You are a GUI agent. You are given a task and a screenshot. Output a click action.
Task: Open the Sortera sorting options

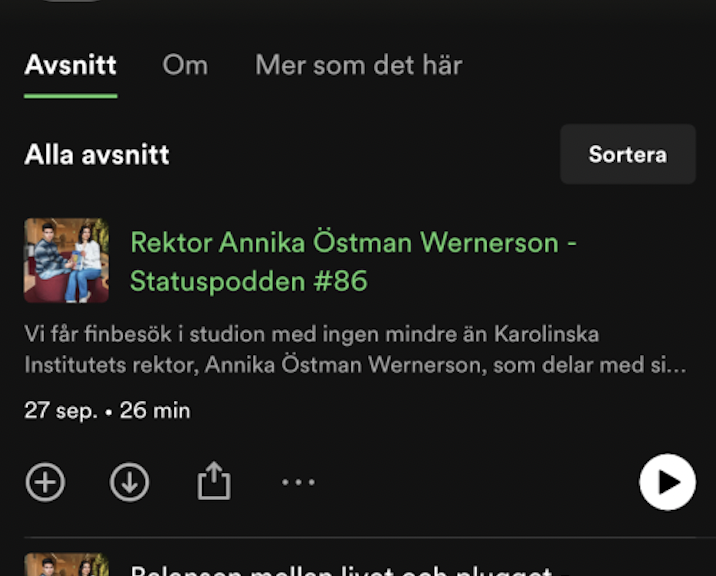(x=628, y=154)
